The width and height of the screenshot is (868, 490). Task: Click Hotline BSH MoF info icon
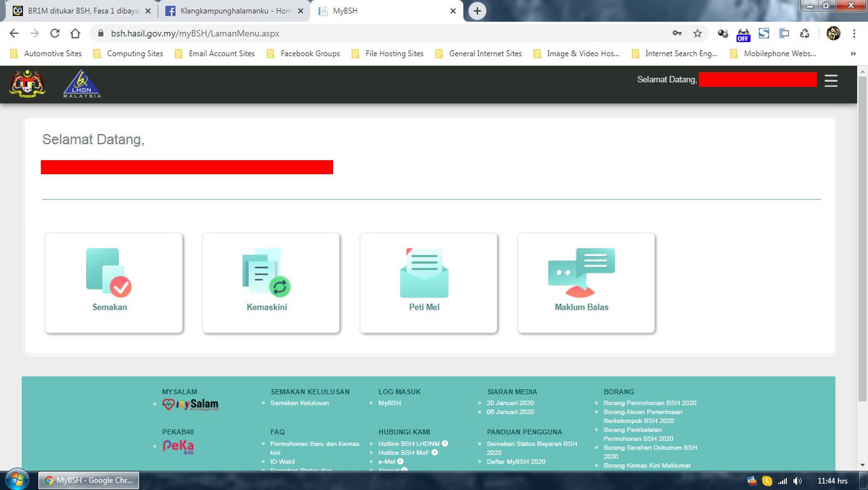coord(435,453)
